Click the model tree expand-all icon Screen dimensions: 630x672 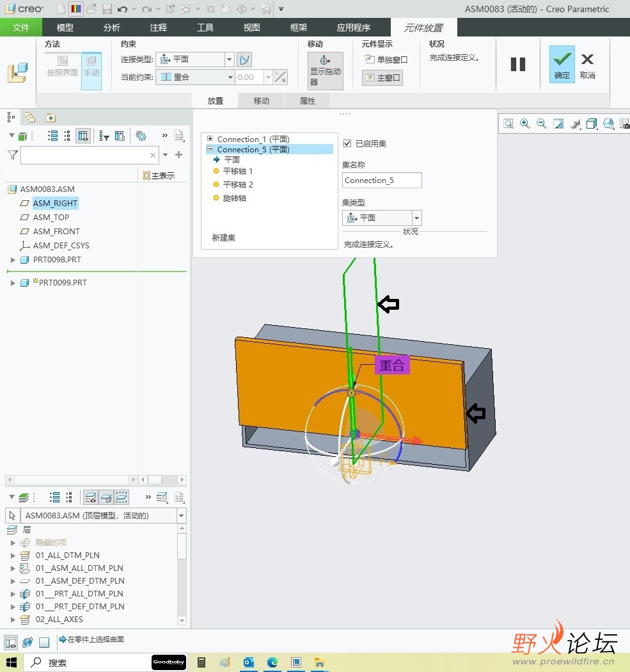click(52, 136)
